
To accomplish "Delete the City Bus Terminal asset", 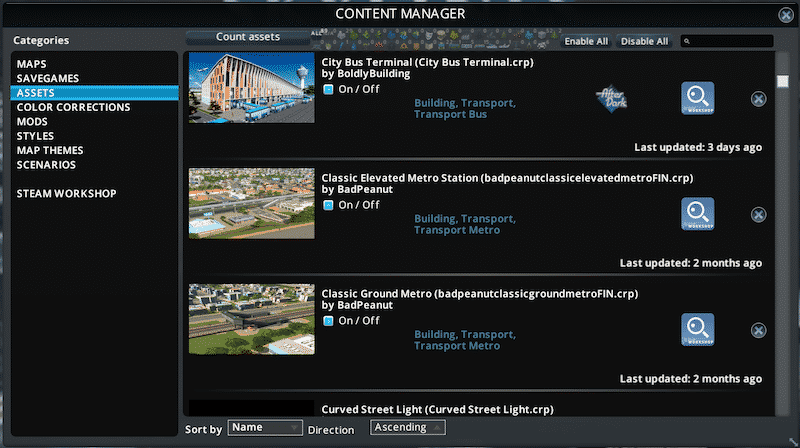I will click(x=758, y=99).
